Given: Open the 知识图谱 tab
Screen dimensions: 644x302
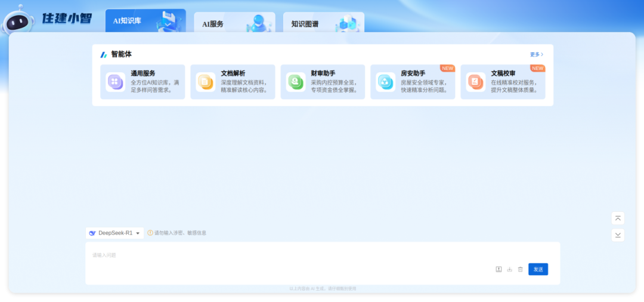Looking at the screenshot, I should coord(324,23).
